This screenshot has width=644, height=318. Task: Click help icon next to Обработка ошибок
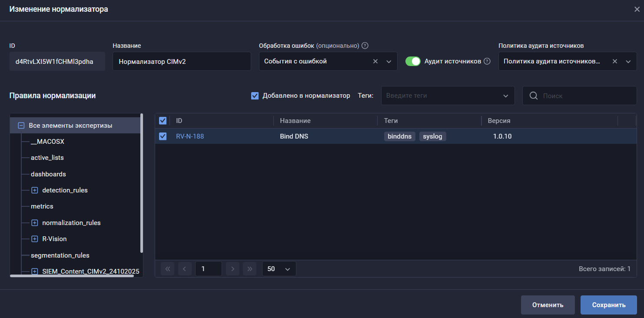(x=365, y=46)
